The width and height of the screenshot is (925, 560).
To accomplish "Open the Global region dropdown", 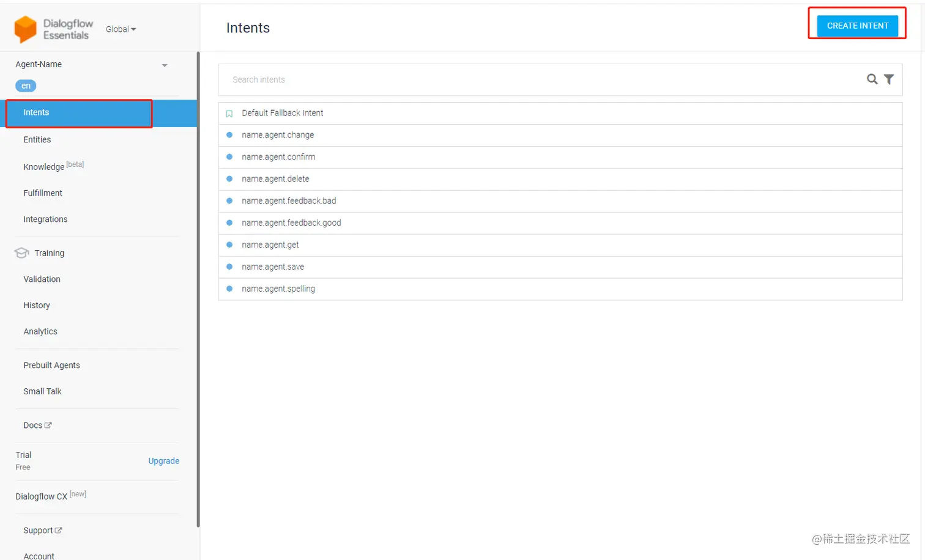I will [121, 29].
